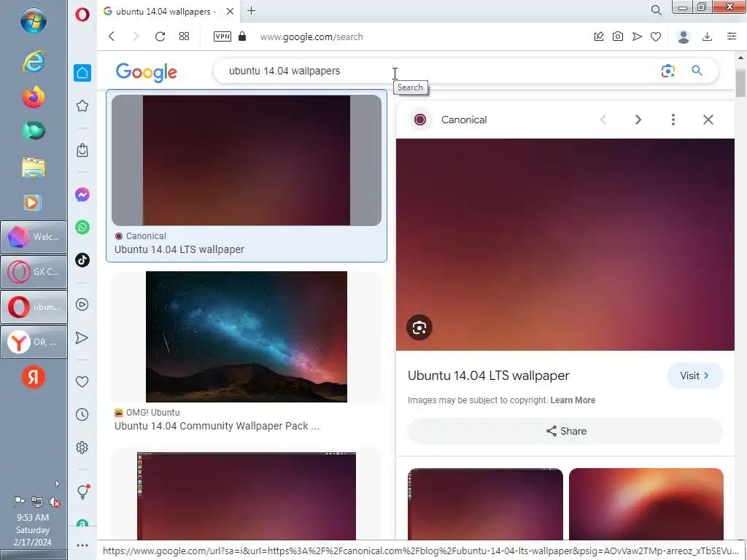Launch Internet Explorer from taskbar

pos(34,61)
